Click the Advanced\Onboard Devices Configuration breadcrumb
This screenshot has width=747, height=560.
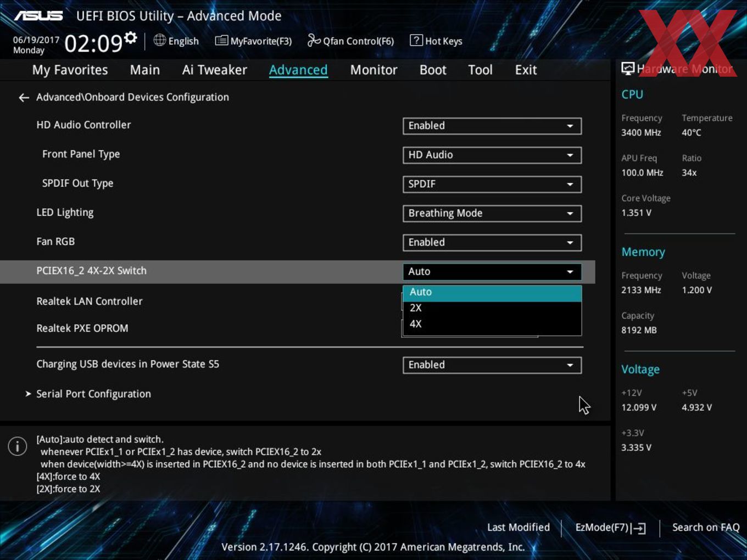pos(132,97)
